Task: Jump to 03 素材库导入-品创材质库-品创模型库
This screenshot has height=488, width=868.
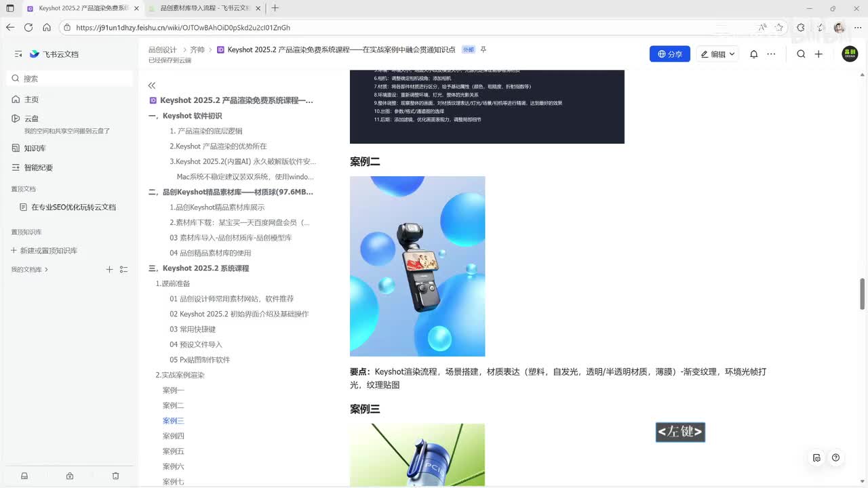Action: click(231, 238)
